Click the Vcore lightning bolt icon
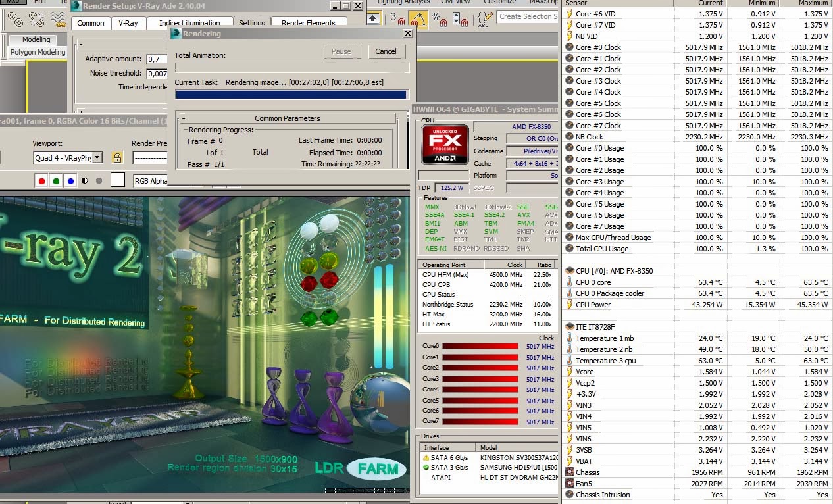 tap(570, 372)
